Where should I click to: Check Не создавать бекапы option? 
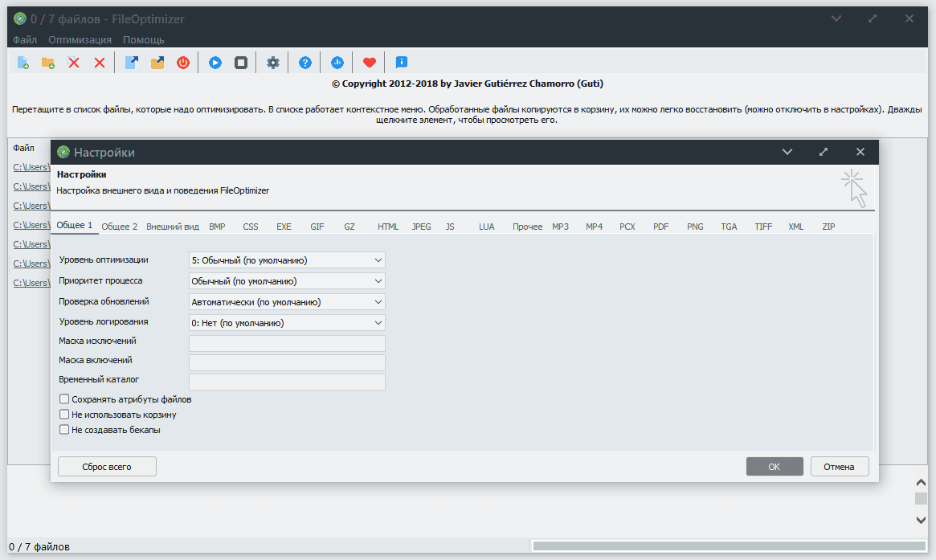64,430
